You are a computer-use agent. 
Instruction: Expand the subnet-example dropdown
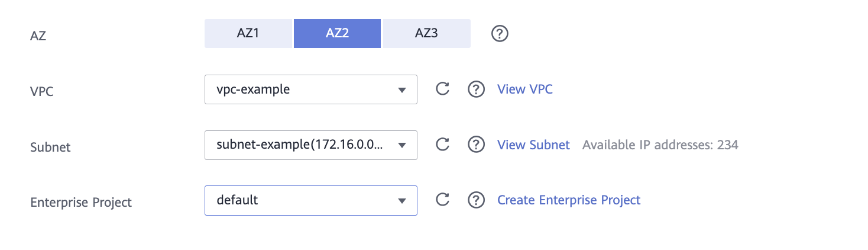[x=302, y=145]
